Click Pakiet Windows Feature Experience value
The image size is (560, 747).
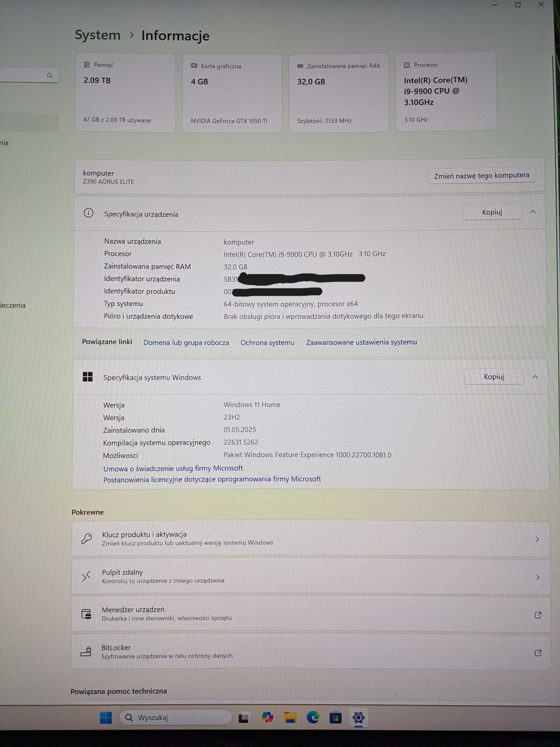click(x=307, y=455)
